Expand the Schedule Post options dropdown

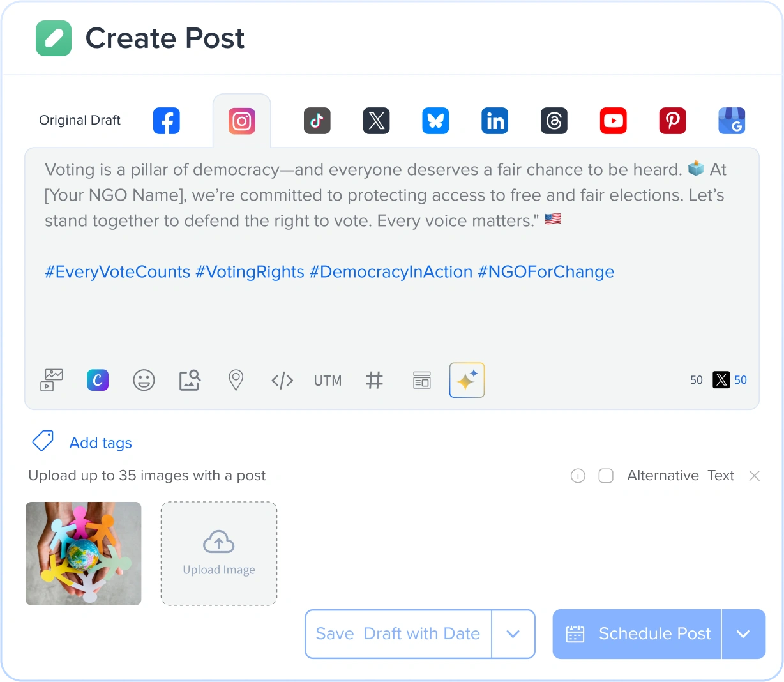(x=744, y=634)
